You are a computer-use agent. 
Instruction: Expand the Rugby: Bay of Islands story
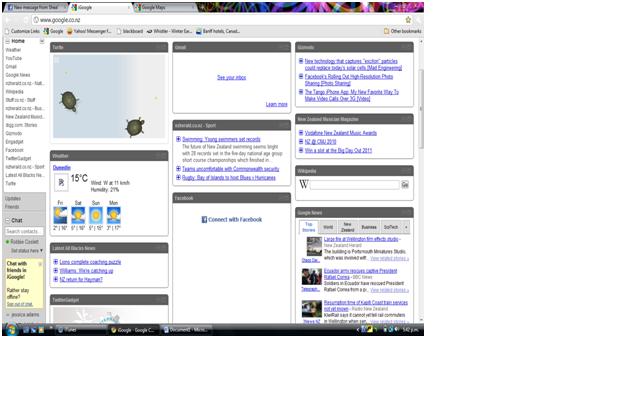(x=178, y=178)
